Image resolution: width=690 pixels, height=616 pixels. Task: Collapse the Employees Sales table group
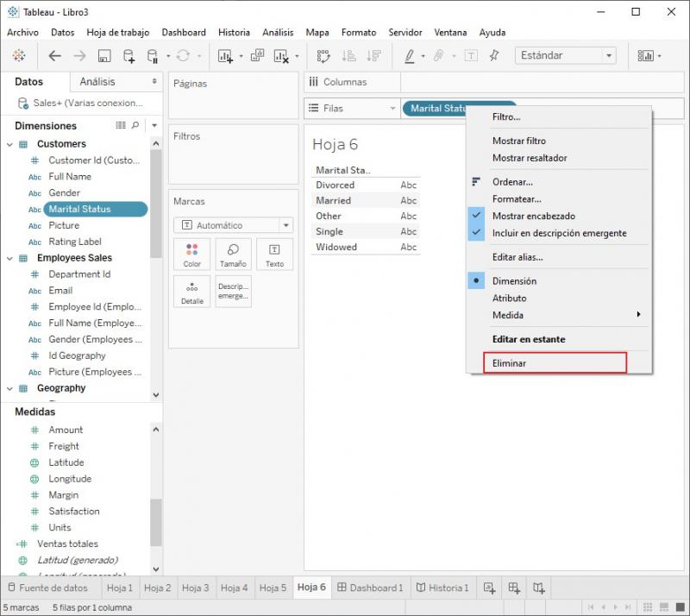pos(10,258)
